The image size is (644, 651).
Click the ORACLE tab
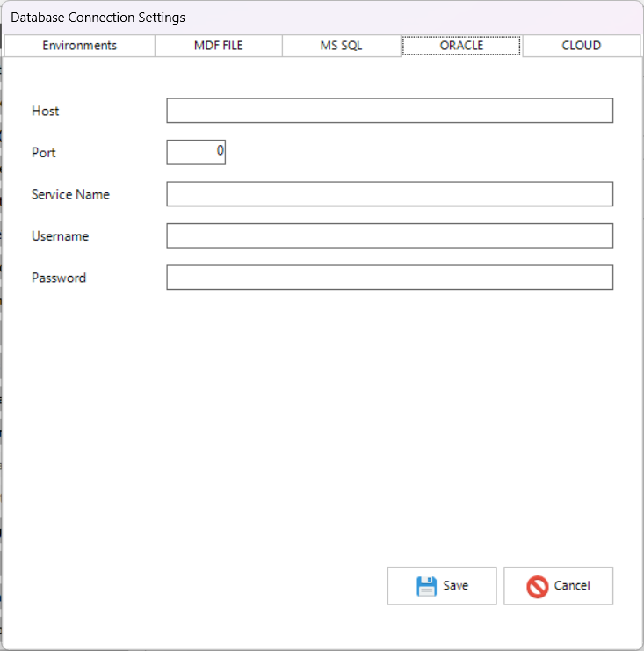tap(461, 46)
